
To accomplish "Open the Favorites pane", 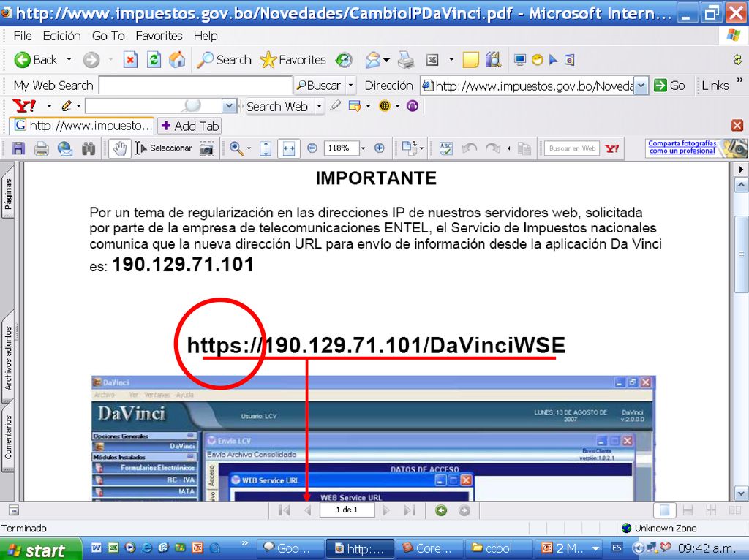I will point(293,60).
